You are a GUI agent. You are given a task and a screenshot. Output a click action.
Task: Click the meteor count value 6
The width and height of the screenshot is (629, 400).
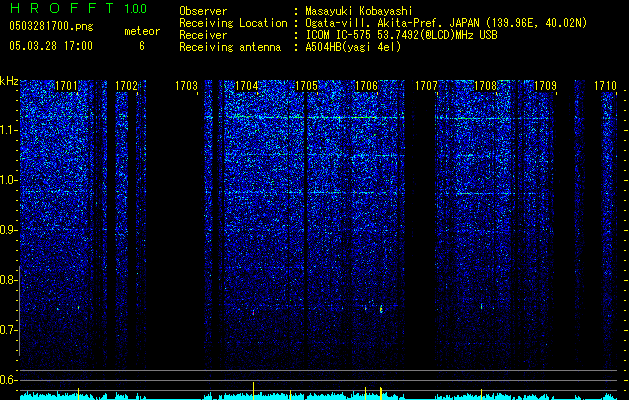(x=142, y=46)
